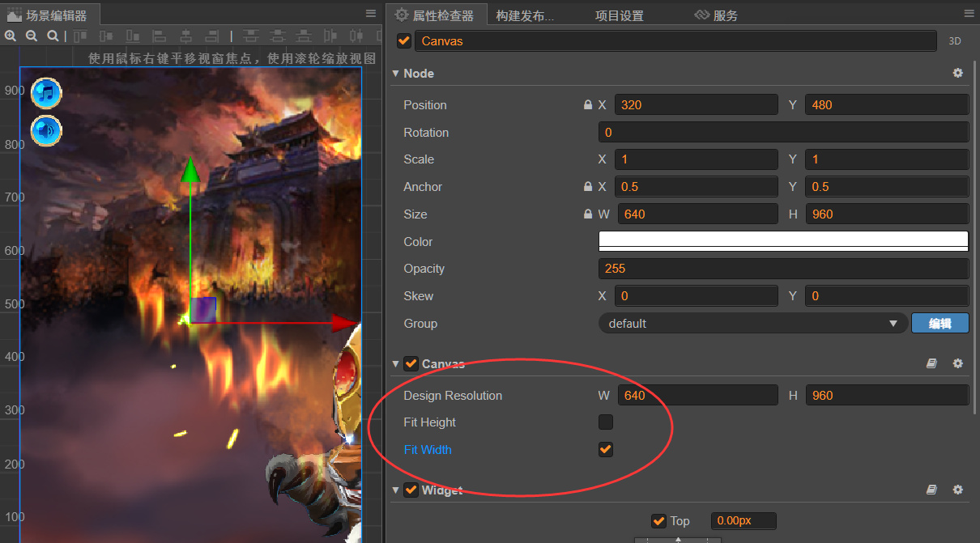
Task: Distribute nodes evenly by top edges
Action: 251,36
